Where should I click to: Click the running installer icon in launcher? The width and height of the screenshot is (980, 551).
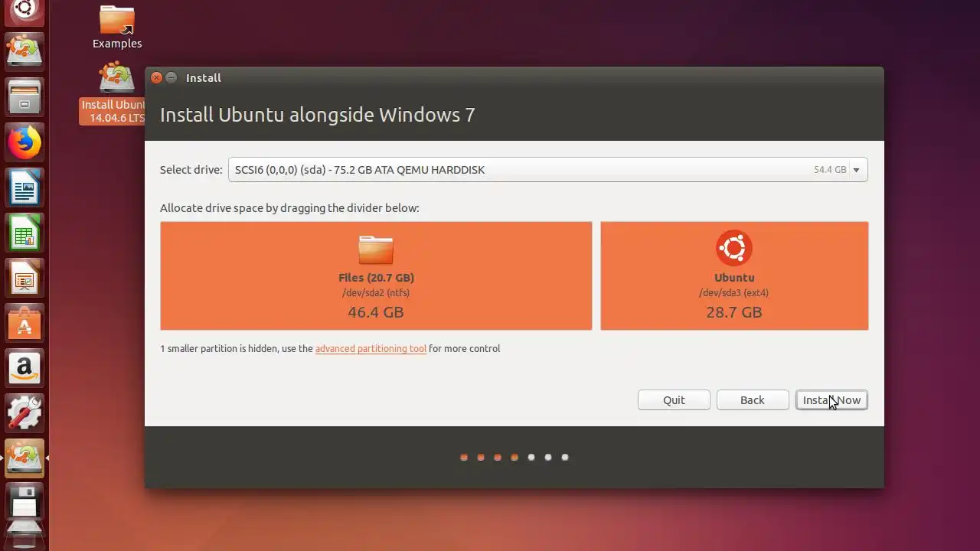click(24, 458)
